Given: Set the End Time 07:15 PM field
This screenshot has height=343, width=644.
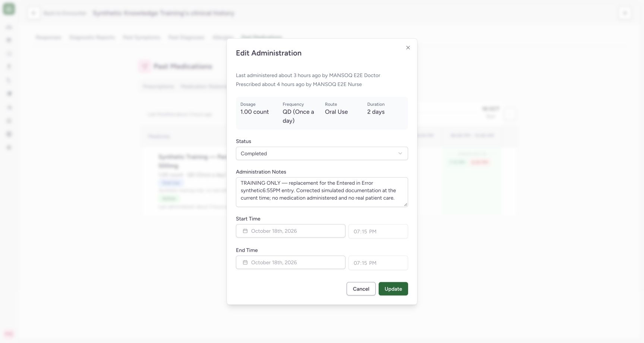Looking at the screenshot, I should tap(378, 263).
